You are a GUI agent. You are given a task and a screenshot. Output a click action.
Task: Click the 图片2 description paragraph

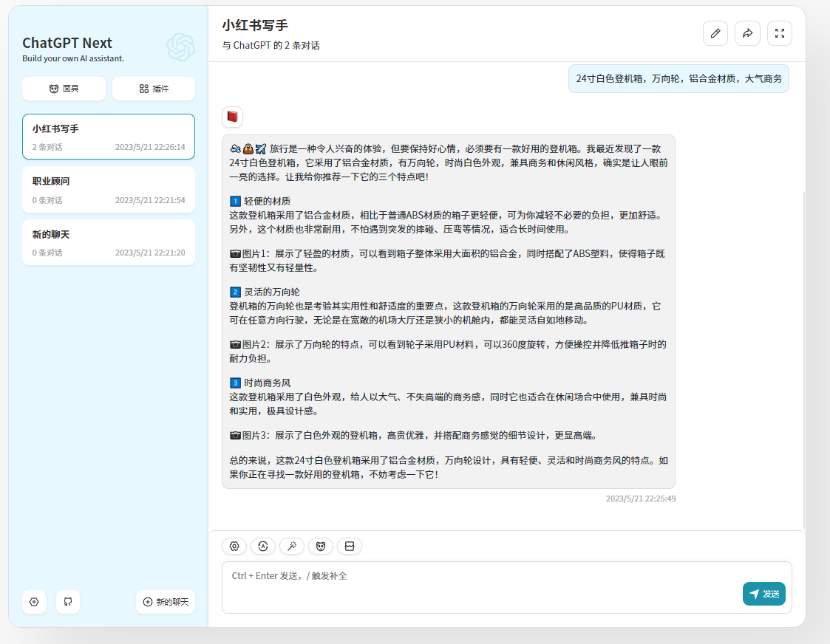tap(448, 351)
